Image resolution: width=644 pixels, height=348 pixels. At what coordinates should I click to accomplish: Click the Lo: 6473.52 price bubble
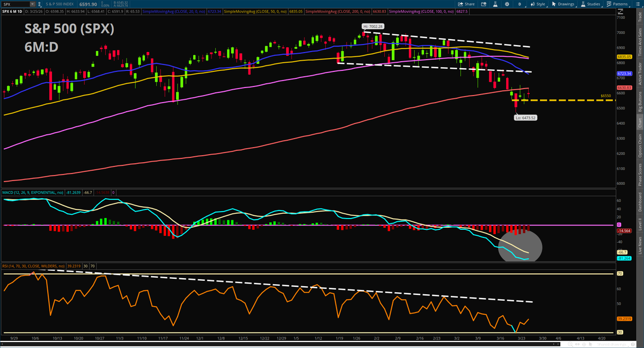click(526, 117)
